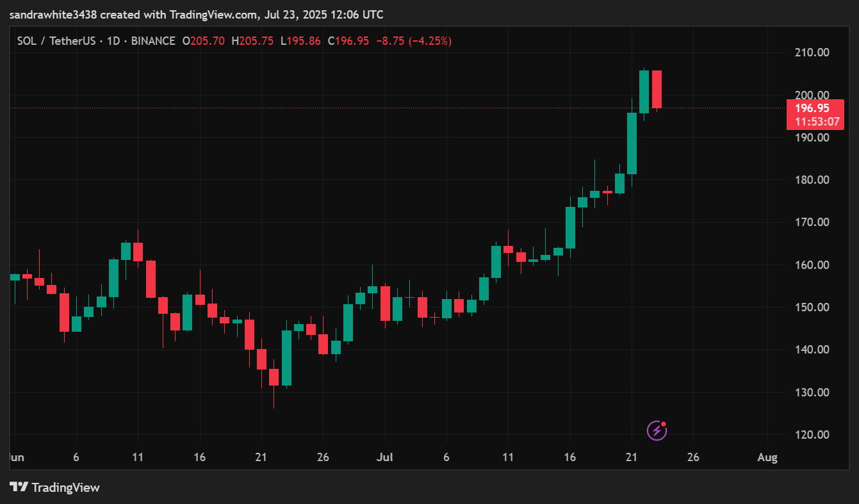This screenshot has height=504, width=859.
Task: Click the latest red candle at right
Action: tap(657, 90)
